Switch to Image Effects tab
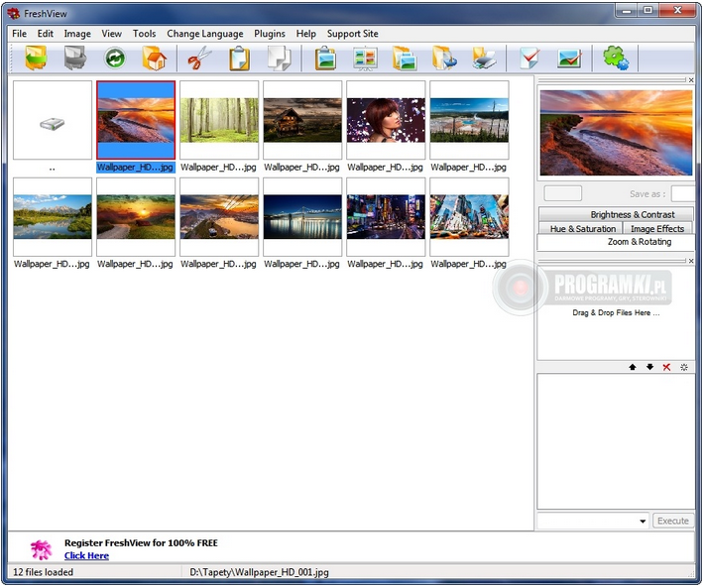This screenshot has height=588, width=704. point(657,228)
